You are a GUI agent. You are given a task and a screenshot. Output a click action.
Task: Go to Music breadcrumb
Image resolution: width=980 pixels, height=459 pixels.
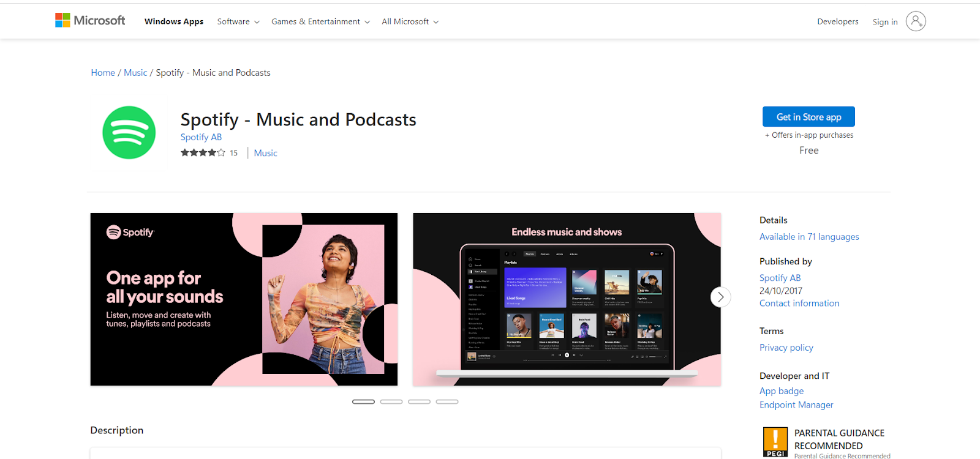click(x=135, y=73)
